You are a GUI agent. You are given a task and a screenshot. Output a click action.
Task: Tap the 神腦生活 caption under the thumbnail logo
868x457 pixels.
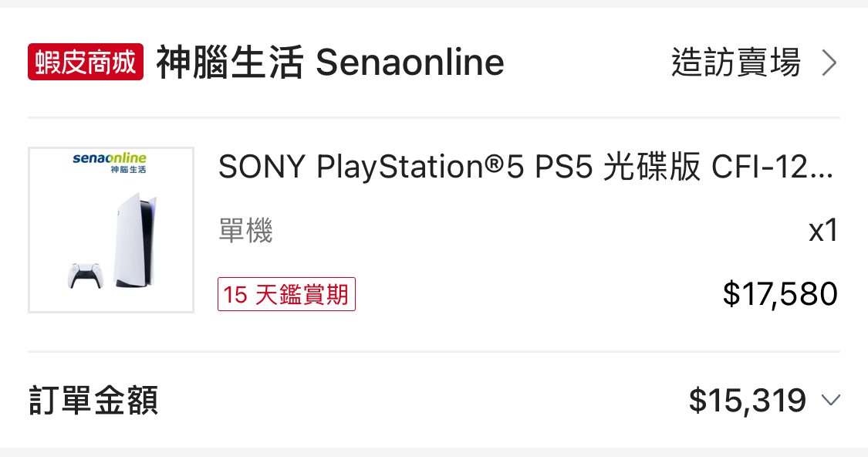[128, 169]
